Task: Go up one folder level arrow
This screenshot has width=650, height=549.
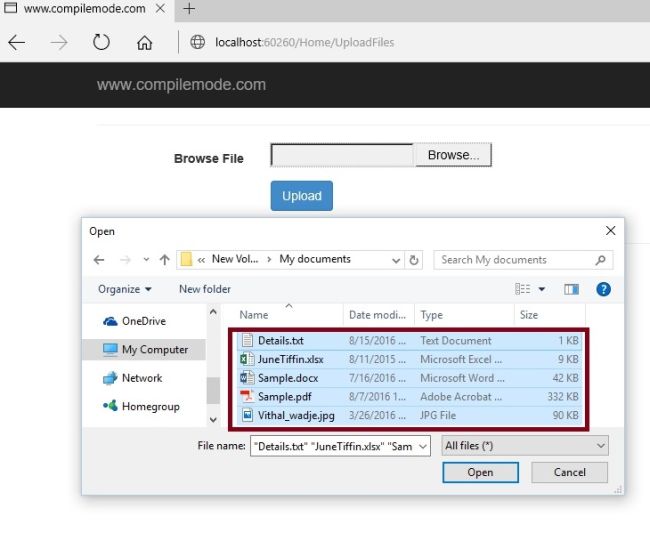Action: pos(165,260)
